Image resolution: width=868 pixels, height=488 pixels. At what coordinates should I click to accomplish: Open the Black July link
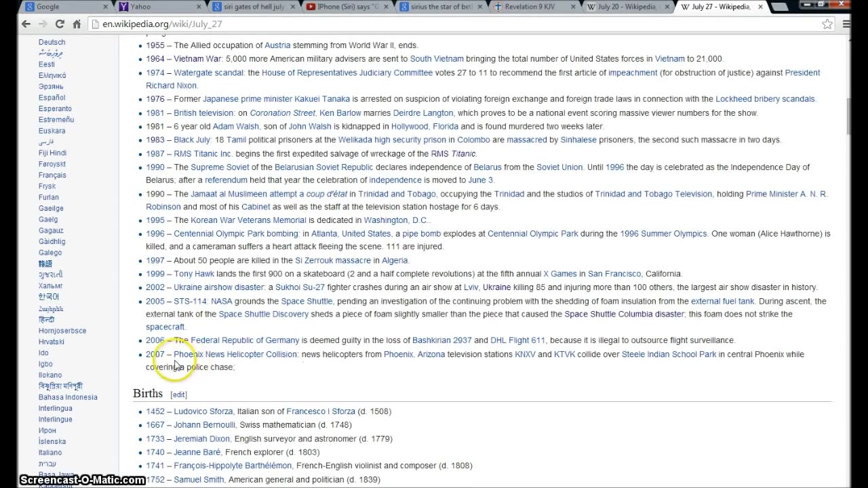pos(192,140)
